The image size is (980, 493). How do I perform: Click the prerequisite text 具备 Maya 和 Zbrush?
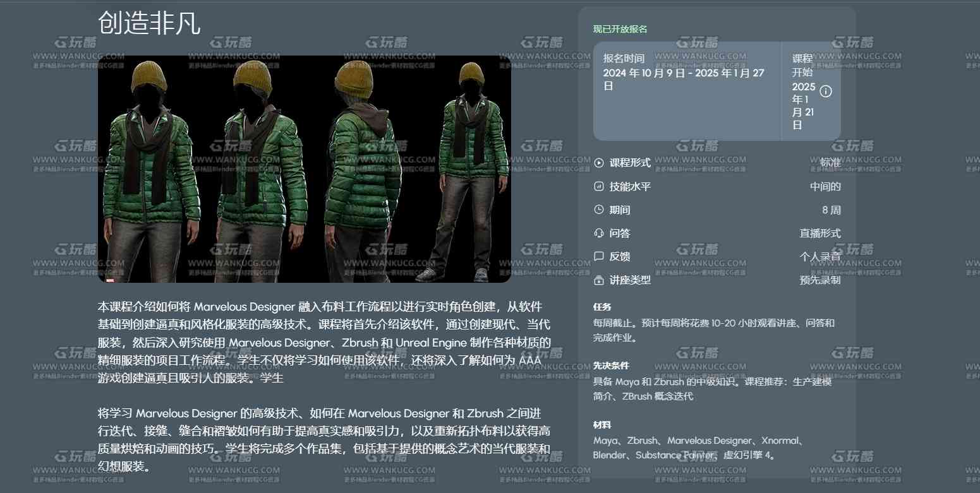[x=712, y=389]
